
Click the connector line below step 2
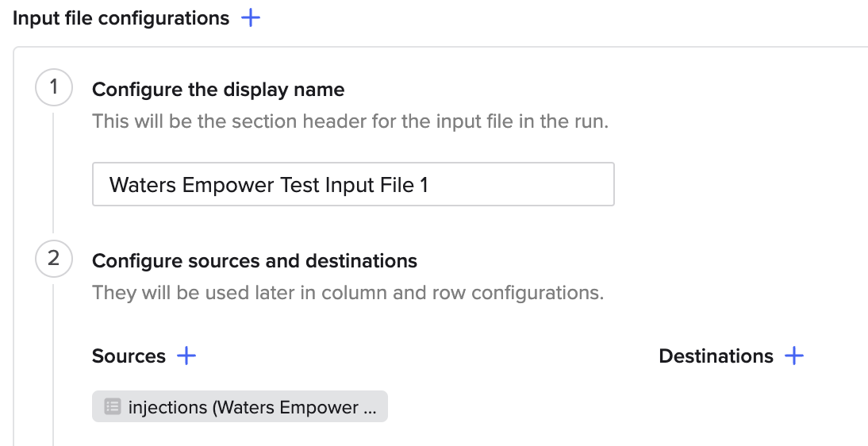point(54,365)
